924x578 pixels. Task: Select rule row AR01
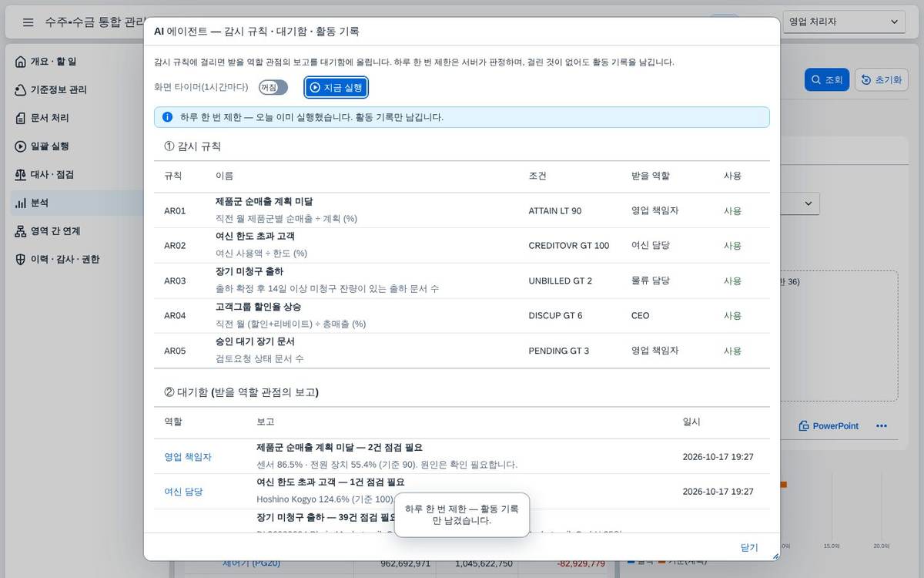coord(462,210)
